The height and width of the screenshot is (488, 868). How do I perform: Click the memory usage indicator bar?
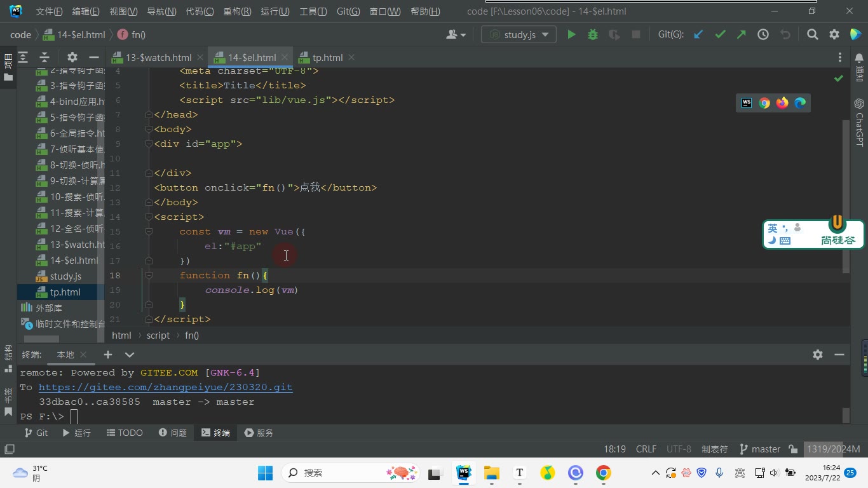click(x=832, y=449)
